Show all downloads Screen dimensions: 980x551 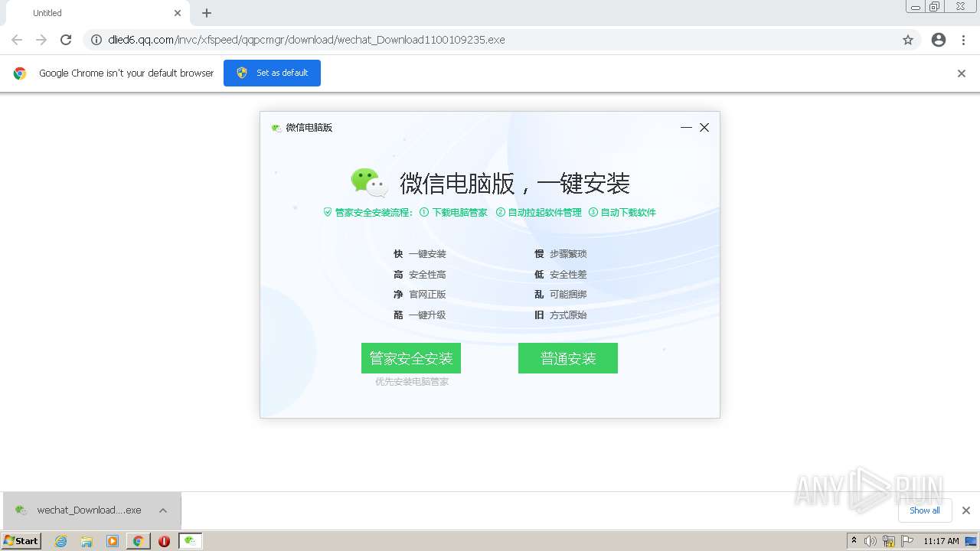pos(925,510)
